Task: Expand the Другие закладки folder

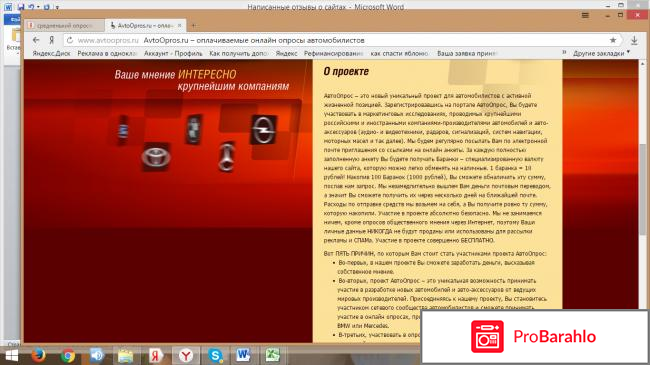Action: 601,54
